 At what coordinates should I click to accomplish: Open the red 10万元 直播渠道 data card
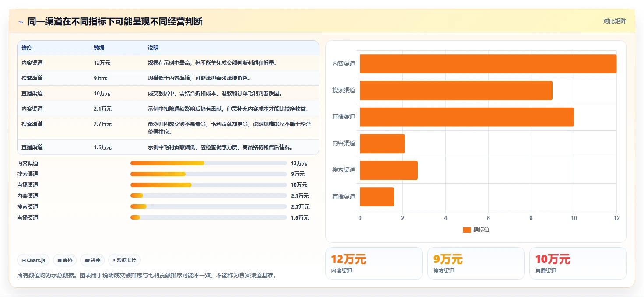click(x=578, y=263)
